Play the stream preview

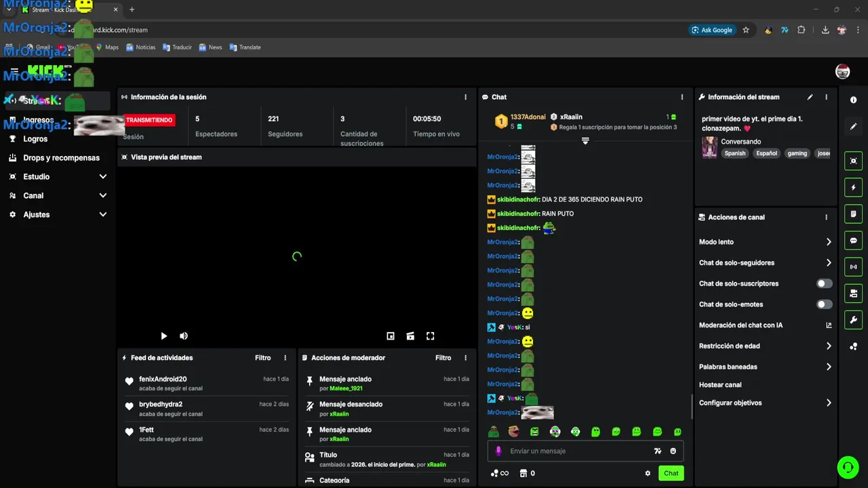tap(163, 336)
